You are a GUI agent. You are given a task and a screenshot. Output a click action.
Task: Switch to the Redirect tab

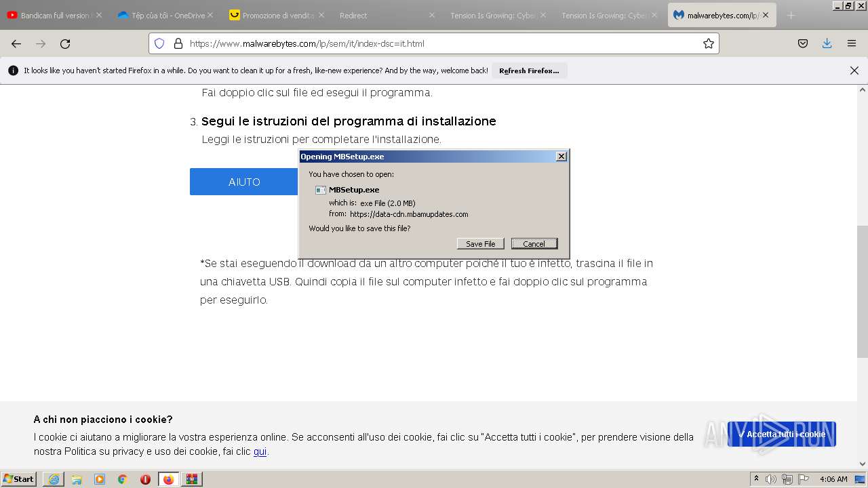383,15
